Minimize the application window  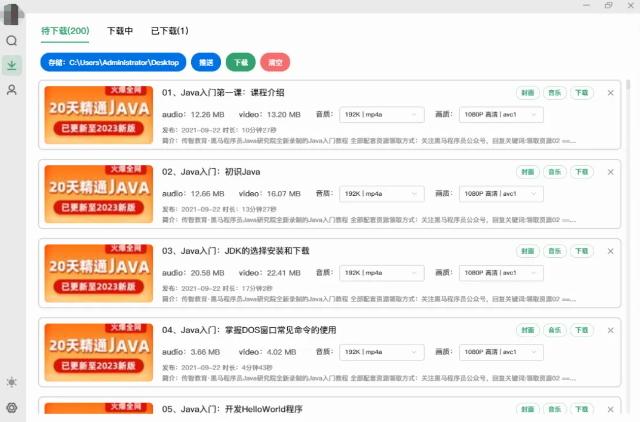587,5
